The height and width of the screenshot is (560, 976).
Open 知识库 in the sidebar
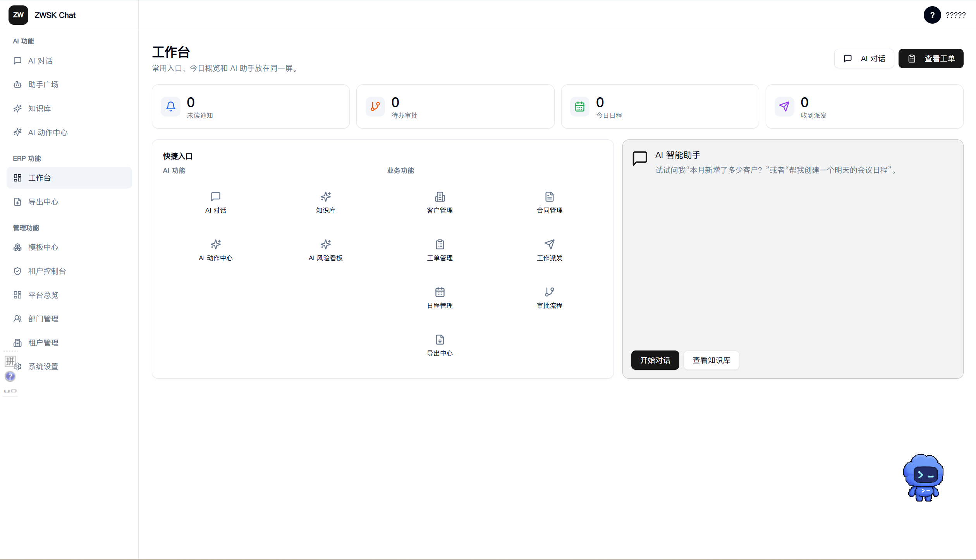(x=69, y=108)
